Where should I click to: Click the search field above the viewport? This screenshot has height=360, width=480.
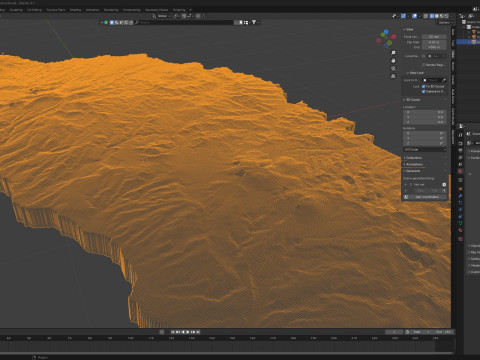point(183,22)
